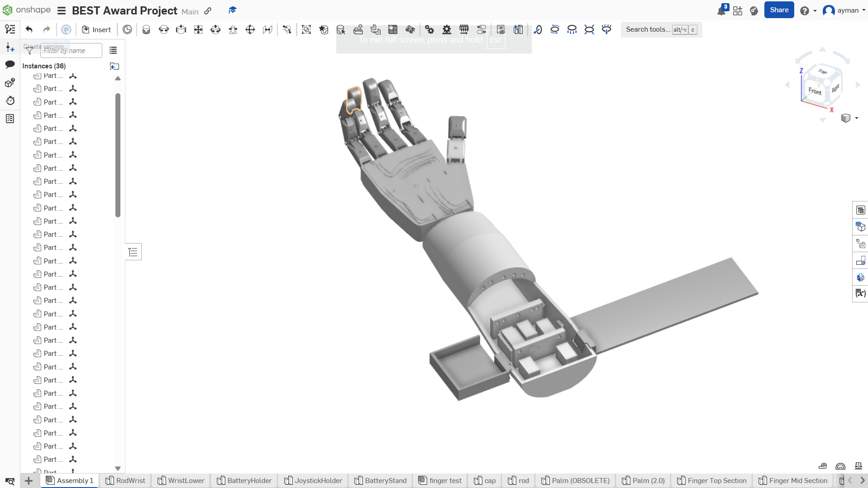Screen dimensions: 868x488
Task: Click the instance list scroll-down arrow
Action: tap(118, 469)
